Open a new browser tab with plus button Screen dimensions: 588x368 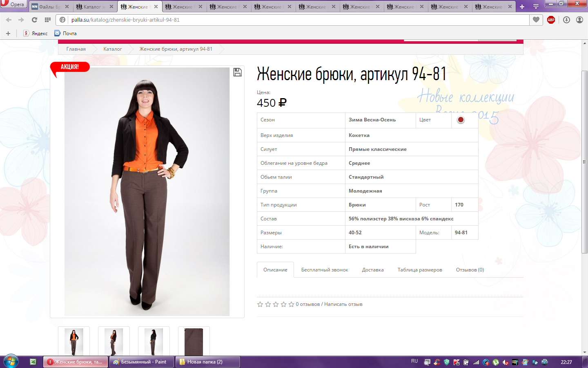(522, 7)
